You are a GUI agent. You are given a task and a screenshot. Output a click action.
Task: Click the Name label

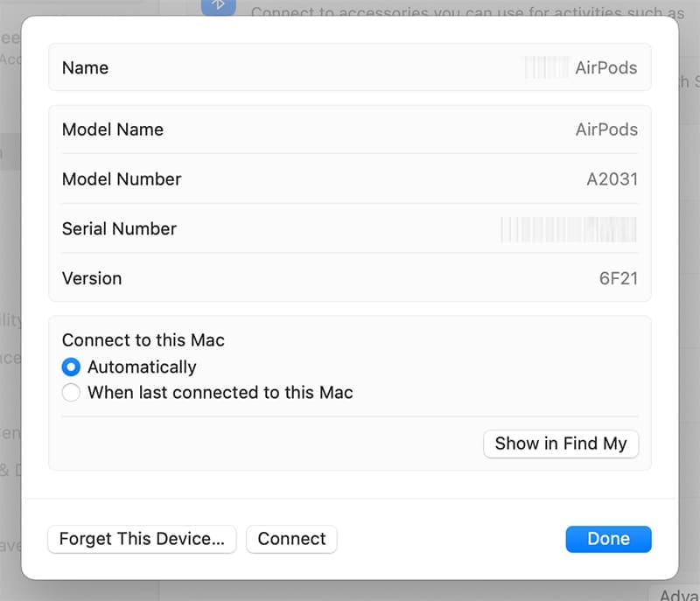coord(85,67)
